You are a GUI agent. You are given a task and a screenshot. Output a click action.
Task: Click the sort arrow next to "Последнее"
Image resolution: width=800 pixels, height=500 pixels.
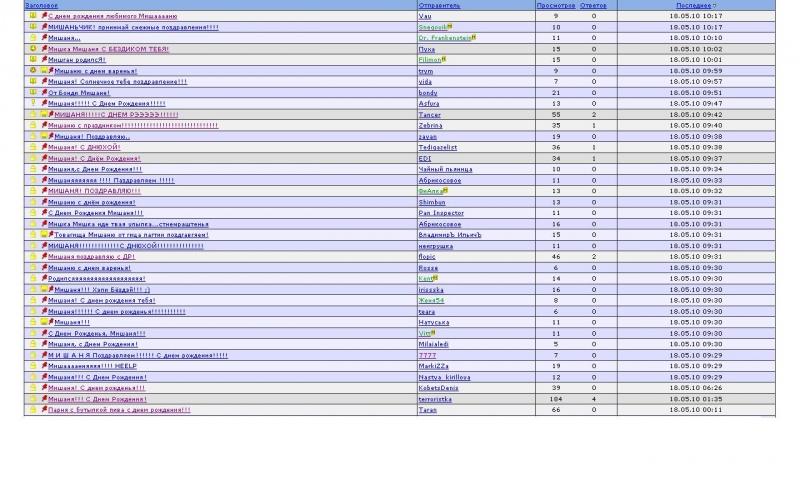point(714,6)
